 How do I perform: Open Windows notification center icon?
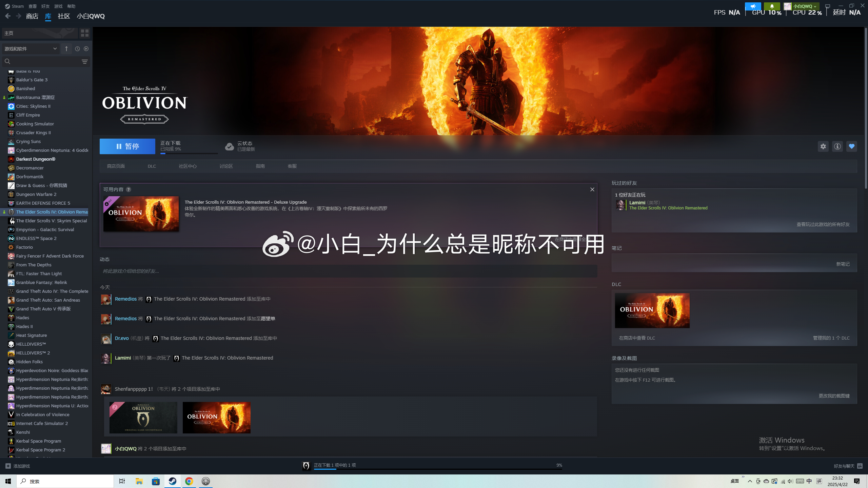pos(857,481)
